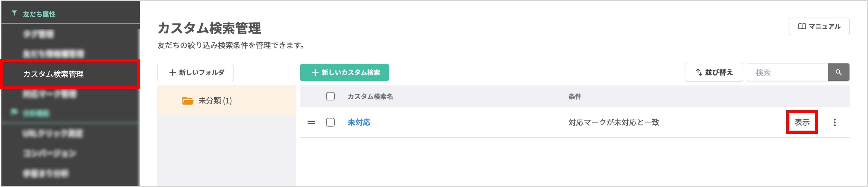This screenshot has width=868, height=187.
Task: Click the plus icon on 新しいカスタム検索
Action: point(315,72)
